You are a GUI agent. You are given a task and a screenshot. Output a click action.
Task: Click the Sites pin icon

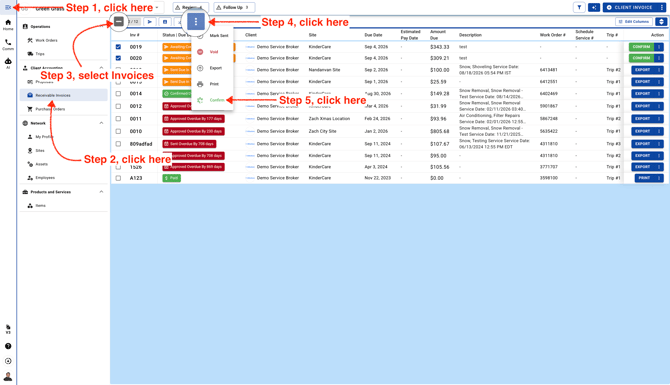pyautogui.click(x=30, y=150)
